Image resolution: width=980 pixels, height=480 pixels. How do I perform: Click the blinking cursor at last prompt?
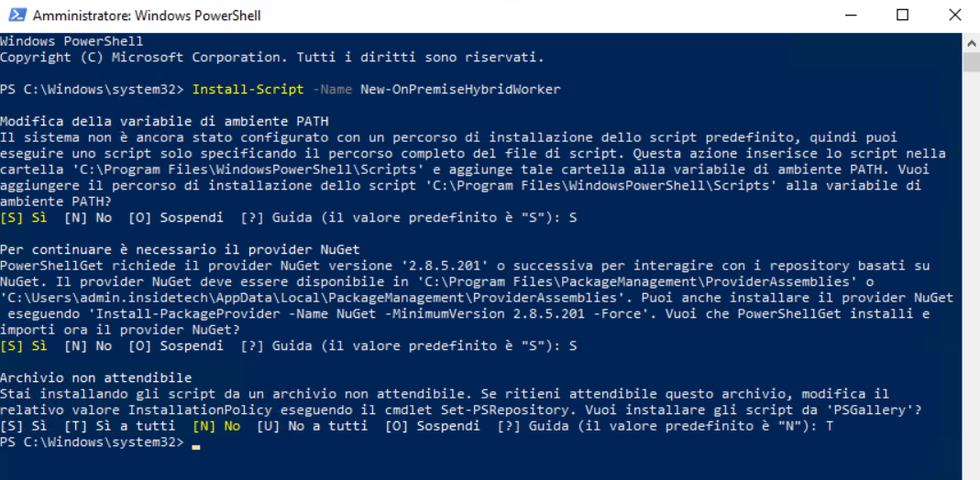point(196,447)
